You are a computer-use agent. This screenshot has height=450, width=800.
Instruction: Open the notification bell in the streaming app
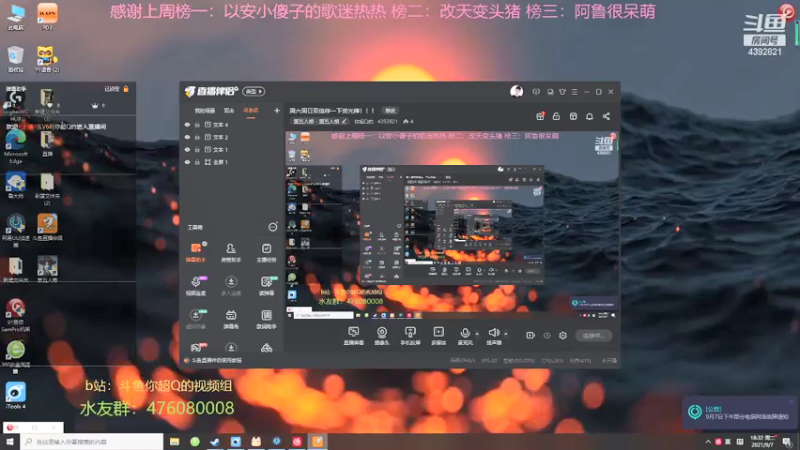[589, 116]
